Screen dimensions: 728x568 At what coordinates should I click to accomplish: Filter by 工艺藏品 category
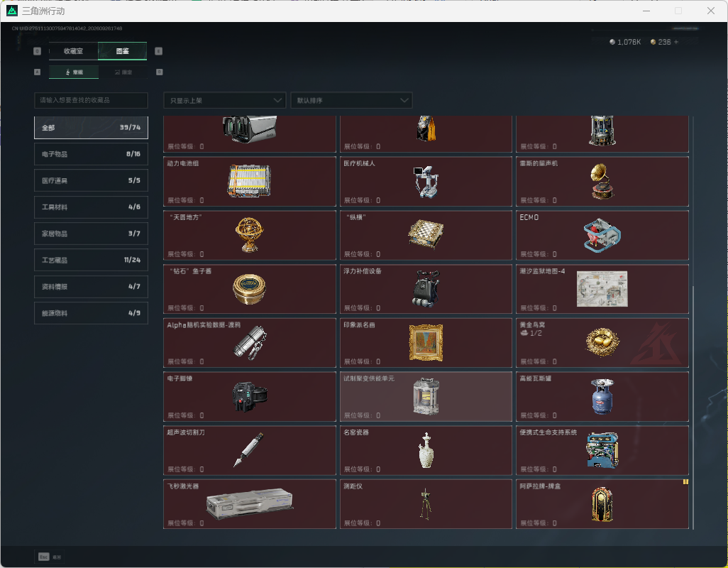91,260
